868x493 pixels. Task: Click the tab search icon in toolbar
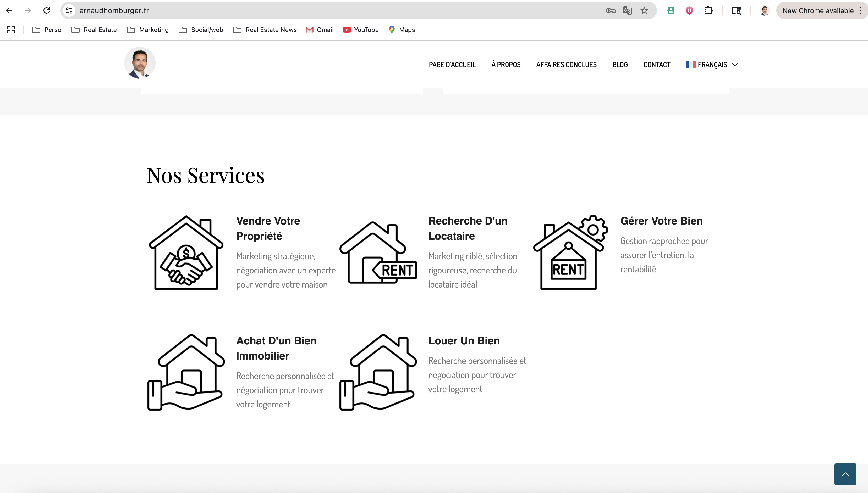(737, 10)
